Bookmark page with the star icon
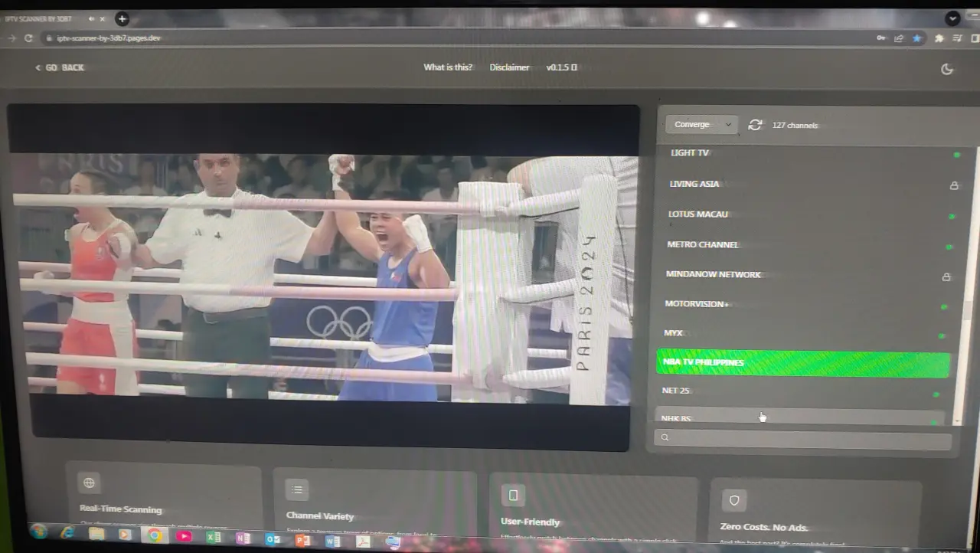This screenshot has width=980, height=553. [916, 38]
